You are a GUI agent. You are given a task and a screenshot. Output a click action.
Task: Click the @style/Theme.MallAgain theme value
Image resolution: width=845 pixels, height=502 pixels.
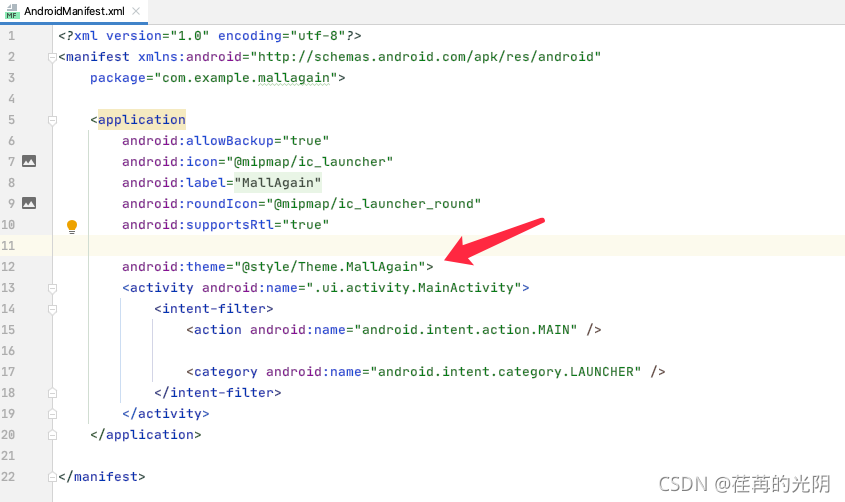pos(330,267)
